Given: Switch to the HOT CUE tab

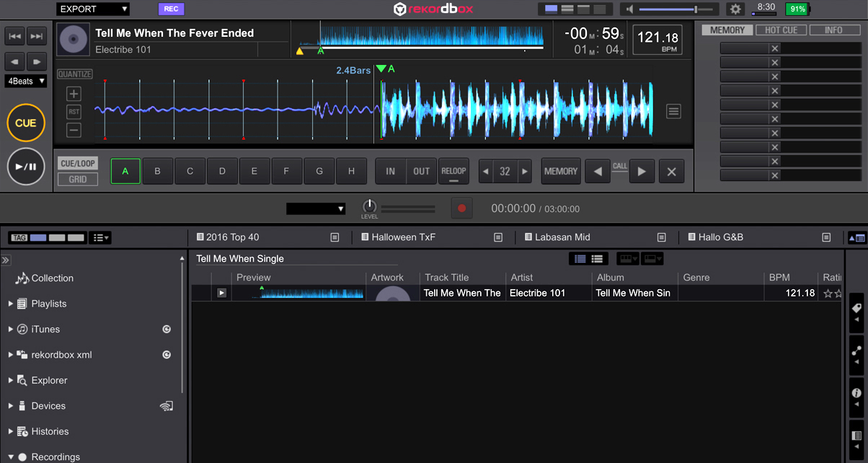Looking at the screenshot, I should (781, 30).
